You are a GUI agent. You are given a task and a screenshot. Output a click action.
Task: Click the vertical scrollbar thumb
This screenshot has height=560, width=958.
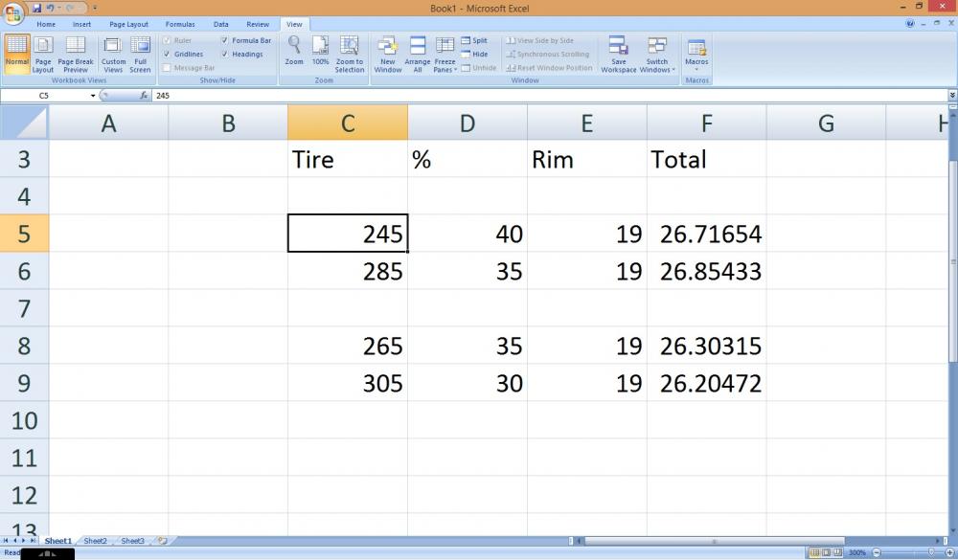pyautogui.click(x=952, y=261)
